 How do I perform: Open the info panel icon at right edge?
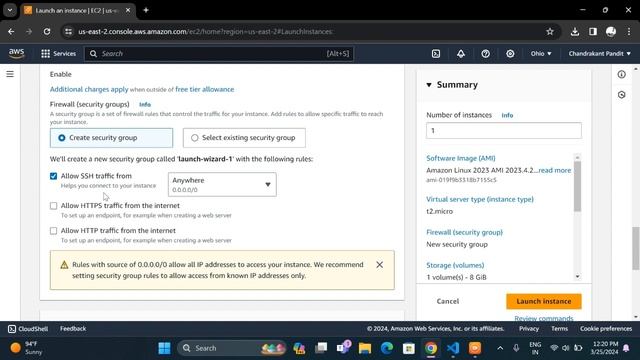(x=621, y=74)
